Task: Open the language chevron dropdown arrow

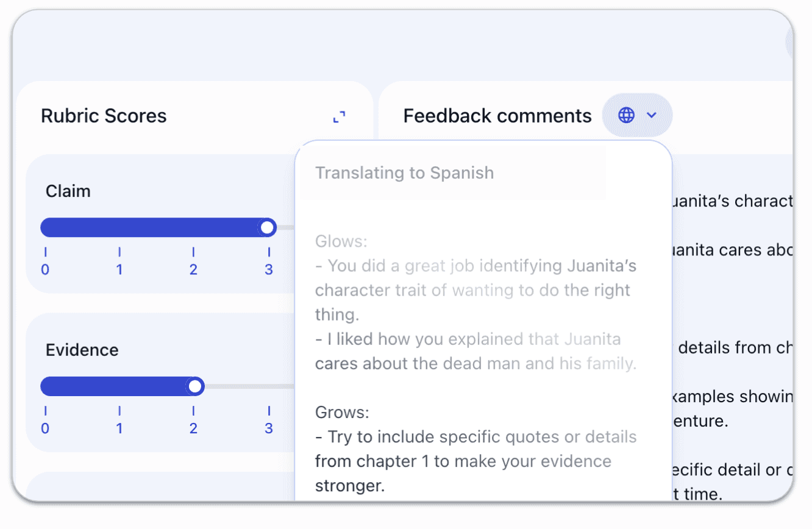Action: tap(652, 115)
